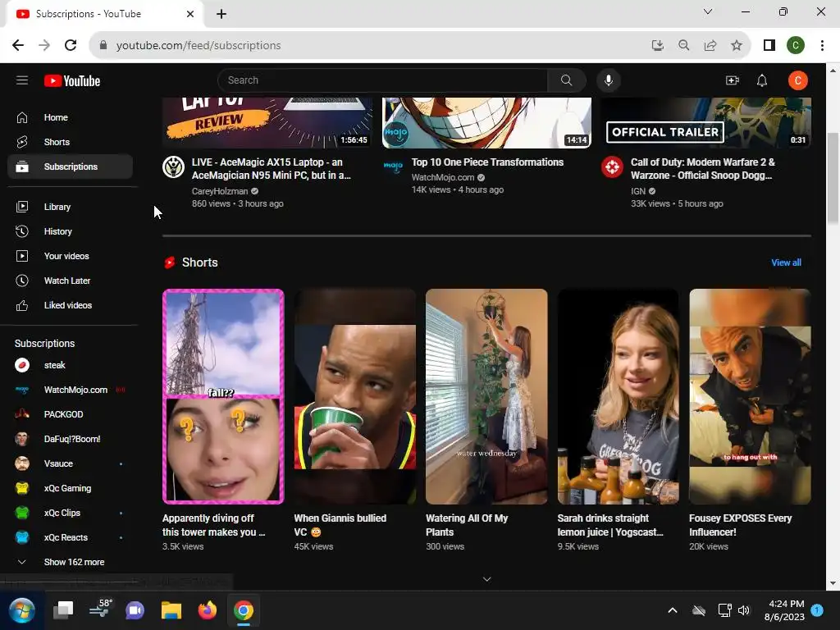Open the CareyHolzman channel name link
Image resolution: width=840 pixels, height=630 pixels.
[220, 191]
